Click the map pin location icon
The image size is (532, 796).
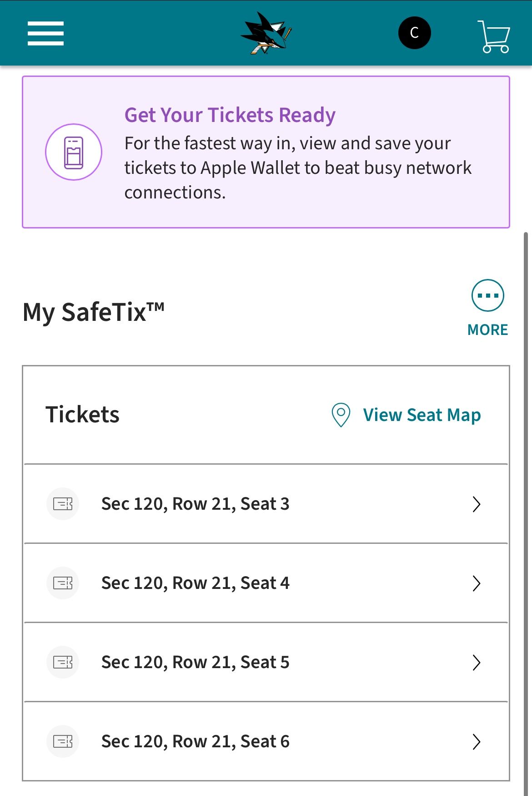click(x=341, y=415)
